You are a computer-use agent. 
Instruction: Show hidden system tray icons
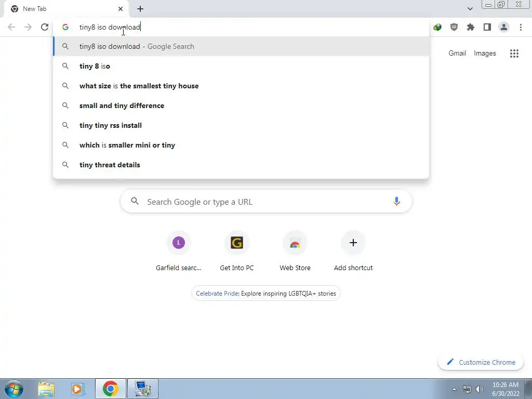(454, 389)
